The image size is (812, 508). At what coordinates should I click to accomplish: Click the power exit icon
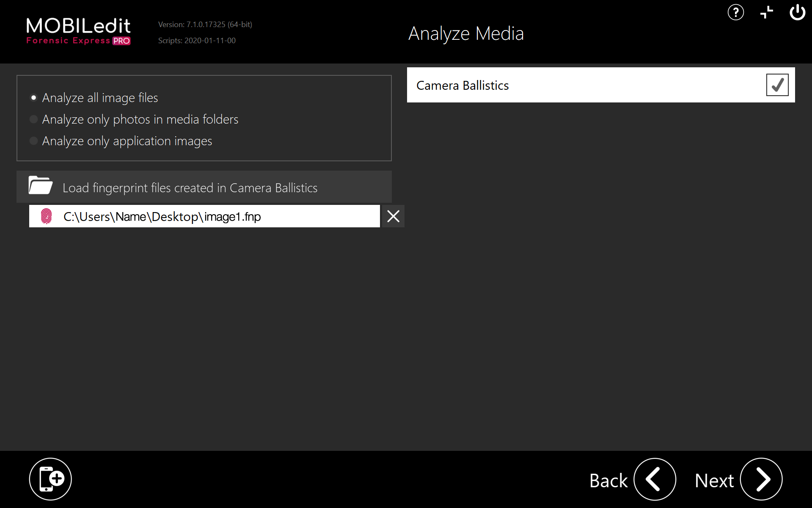click(797, 12)
